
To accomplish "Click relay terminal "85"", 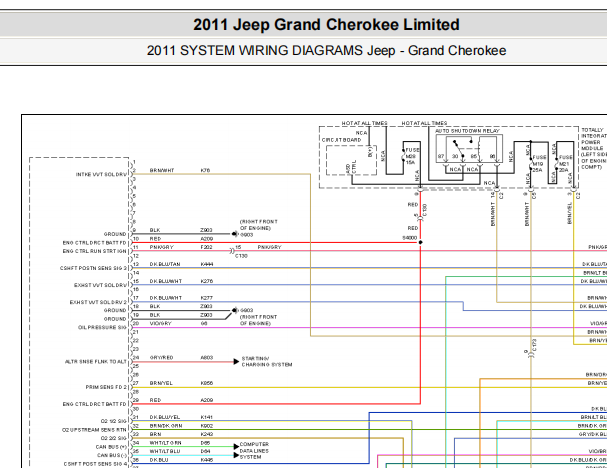I will coord(474,156).
